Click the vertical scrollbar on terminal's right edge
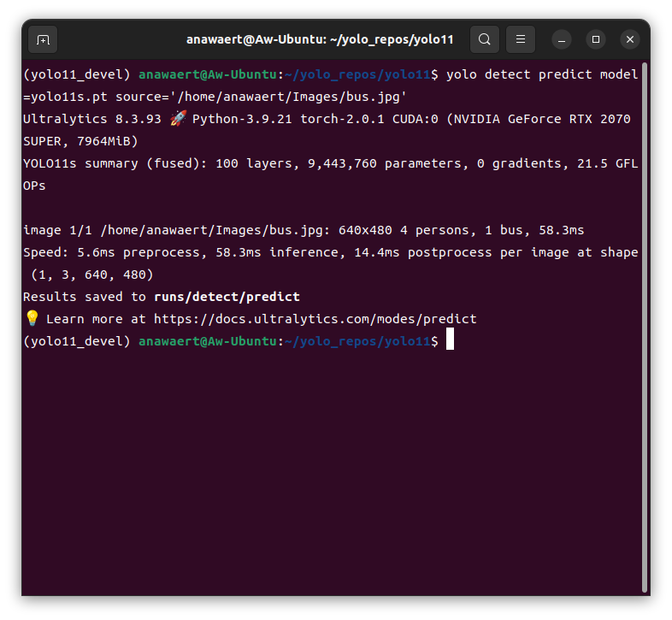672x620 pixels. pyautogui.click(x=645, y=325)
